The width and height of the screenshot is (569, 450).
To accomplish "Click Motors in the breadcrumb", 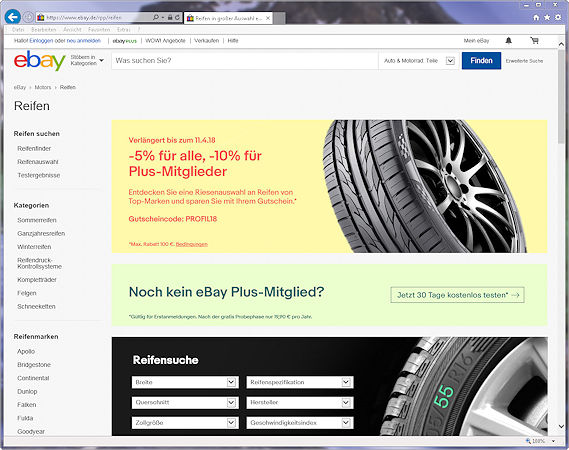I will tap(43, 87).
